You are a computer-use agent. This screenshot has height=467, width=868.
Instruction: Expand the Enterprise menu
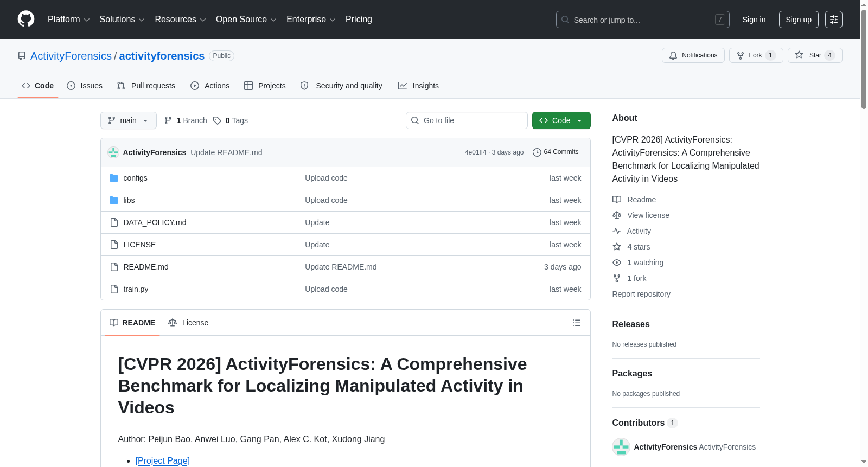pos(311,20)
